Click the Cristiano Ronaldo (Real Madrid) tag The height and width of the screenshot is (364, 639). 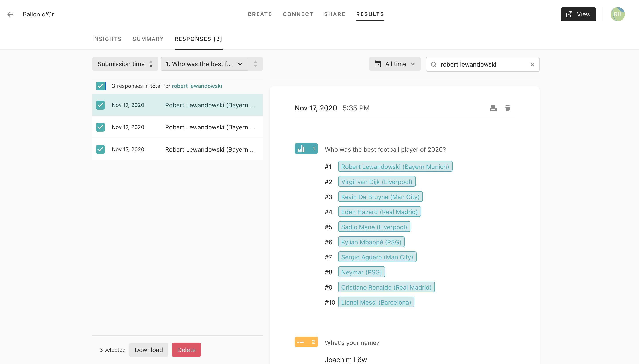pos(386,287)
